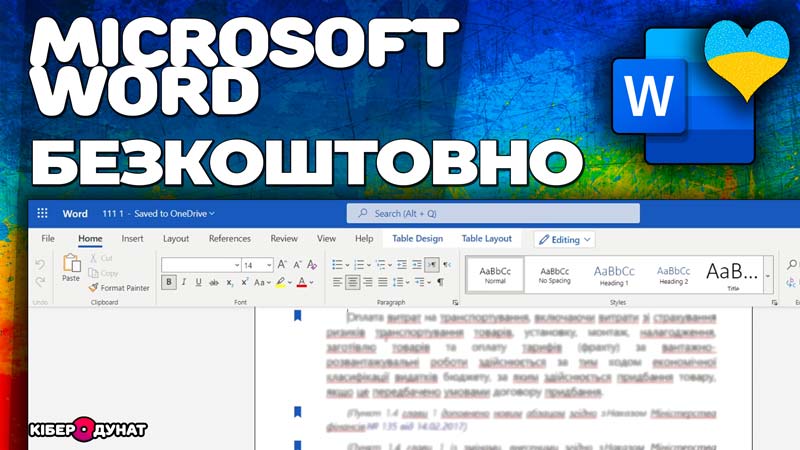Screen dimensions: 800x450
Task: Apply the No Spacing style
Action: pos(555,275)
